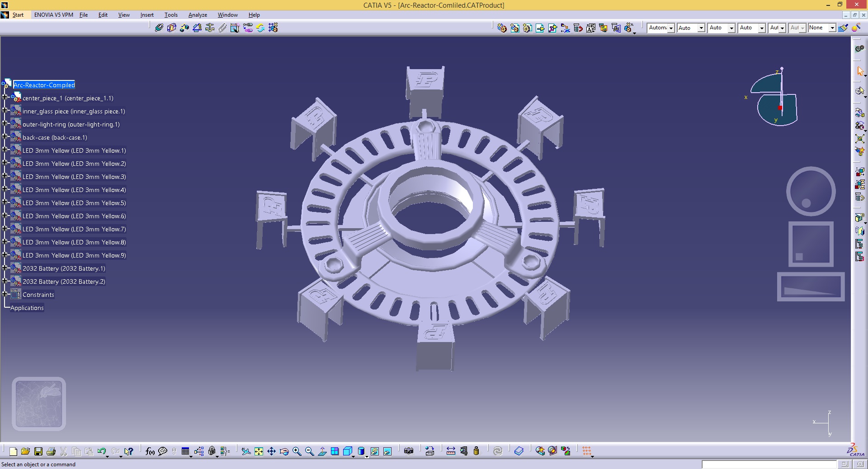Screen dimensions: 868x469
Task: Select the Pan view tool
Action: coord(271,451)
